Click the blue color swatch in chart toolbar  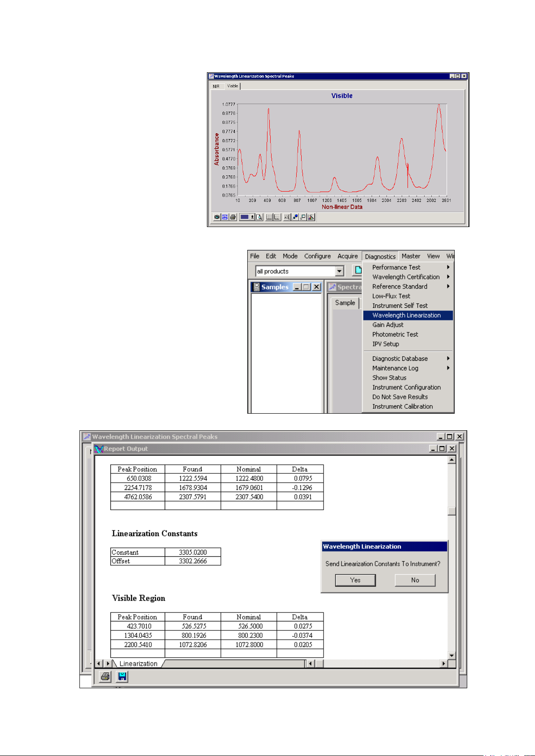point(245,217)
